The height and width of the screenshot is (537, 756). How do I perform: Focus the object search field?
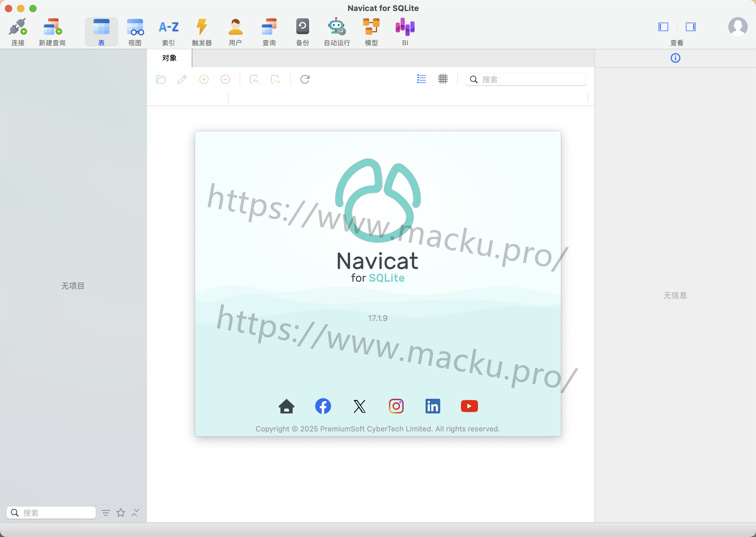pyautogui.click(x=526, y=79)
